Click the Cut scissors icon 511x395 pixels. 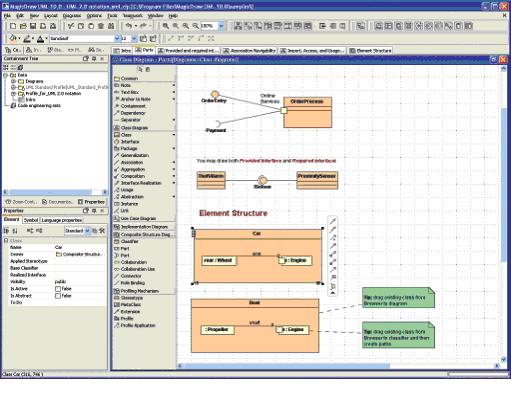coord(70,26)
